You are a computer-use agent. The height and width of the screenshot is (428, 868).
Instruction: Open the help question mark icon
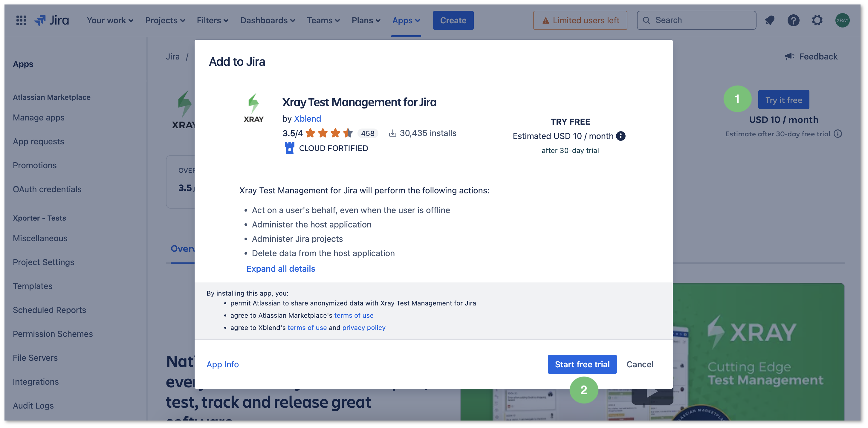(793, 20)
